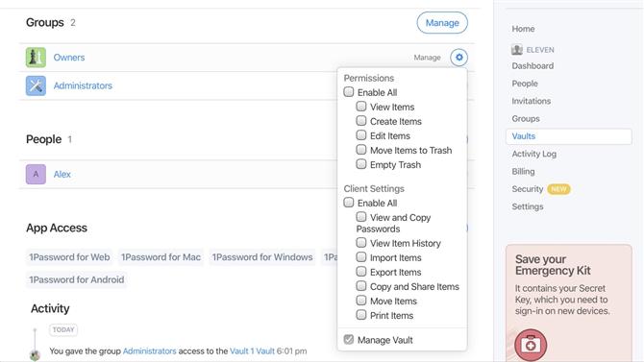644x362 pixels.
Task: Click the activity entry user avatar
Action: [x=35, y=354]
